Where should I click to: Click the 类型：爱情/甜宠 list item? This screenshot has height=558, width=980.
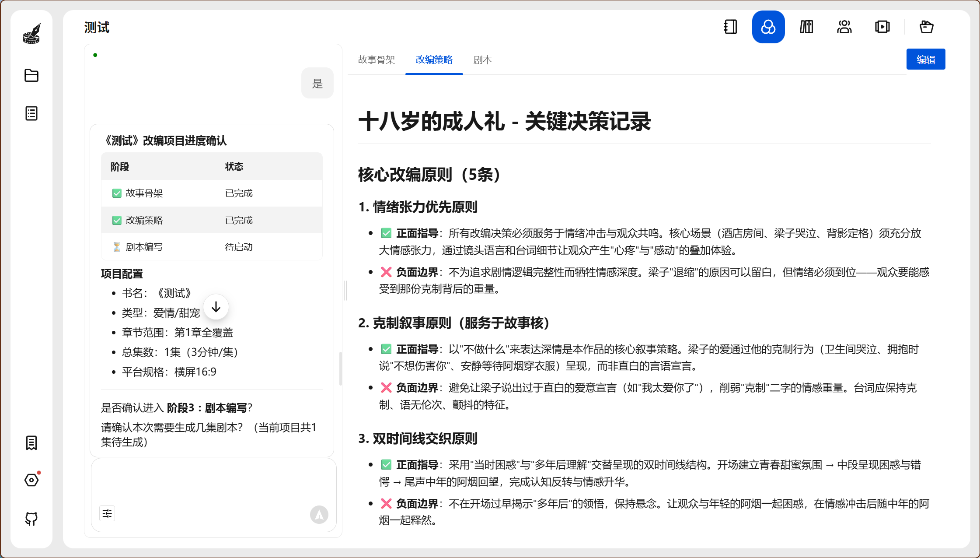(161, 313)
